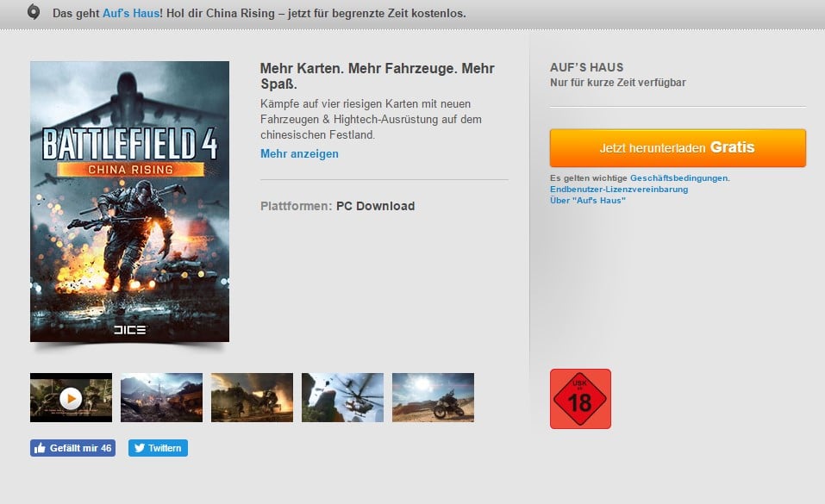Select the third thumbnail, the explosion screenshot
Screen dimensions: 825x504
(252, 397)
